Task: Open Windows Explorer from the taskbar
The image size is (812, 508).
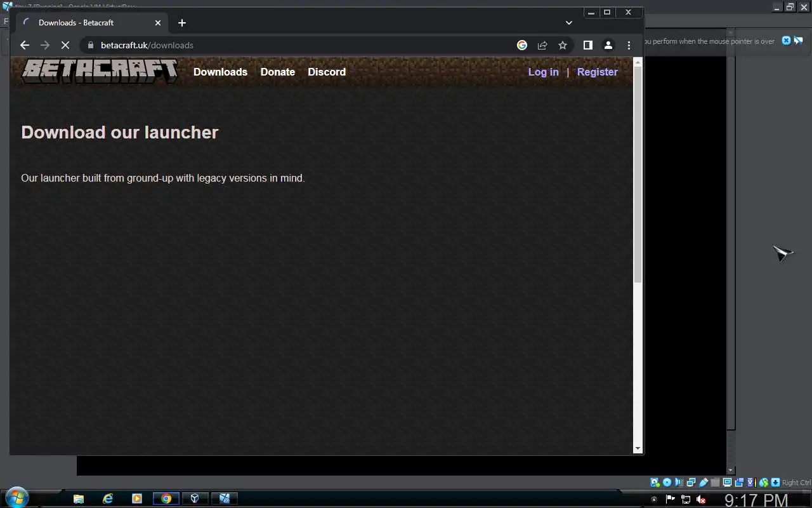Action: (79, 498)
